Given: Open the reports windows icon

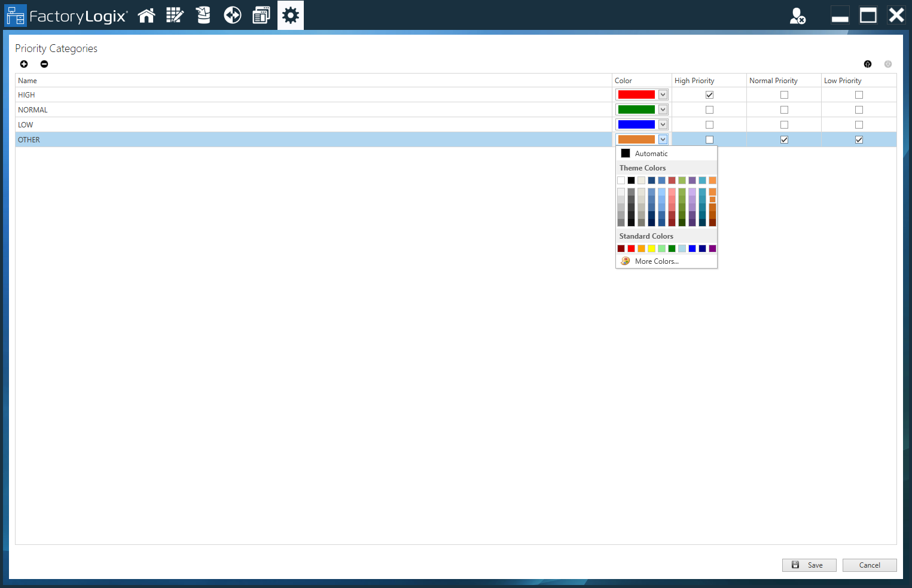Looking at the screenshot, I should click(261, 15).
